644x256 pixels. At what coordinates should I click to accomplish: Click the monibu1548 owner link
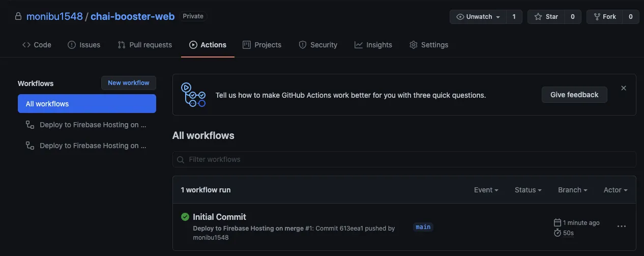click(54, 16)
